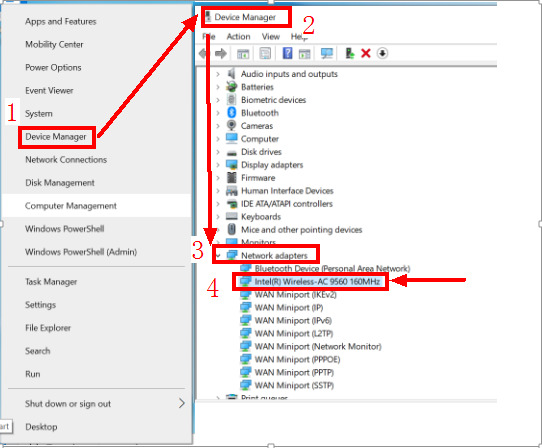
Task: Choose Apps and Features from the menu
Action: click(x=60, y=21)
